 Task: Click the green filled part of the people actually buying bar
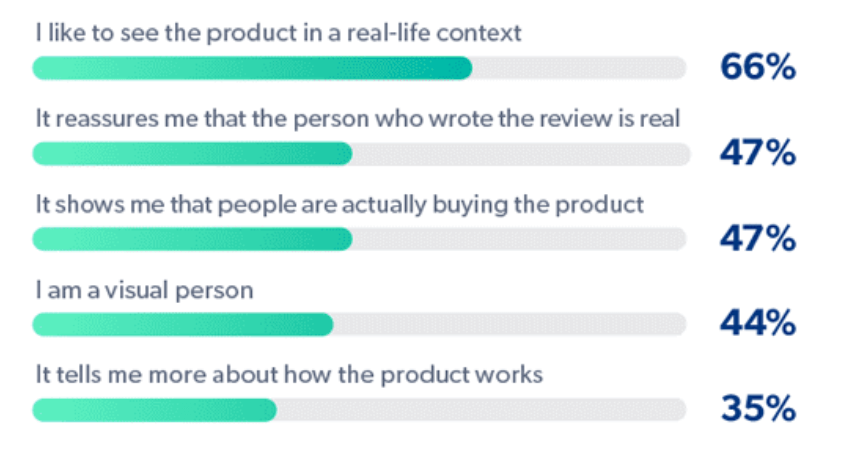tap(192, 239)
